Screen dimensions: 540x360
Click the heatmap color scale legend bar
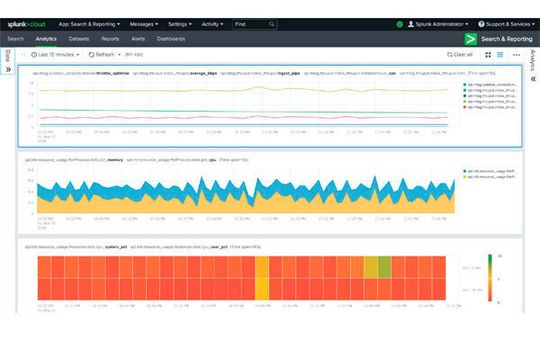click(x=490, y=278)
